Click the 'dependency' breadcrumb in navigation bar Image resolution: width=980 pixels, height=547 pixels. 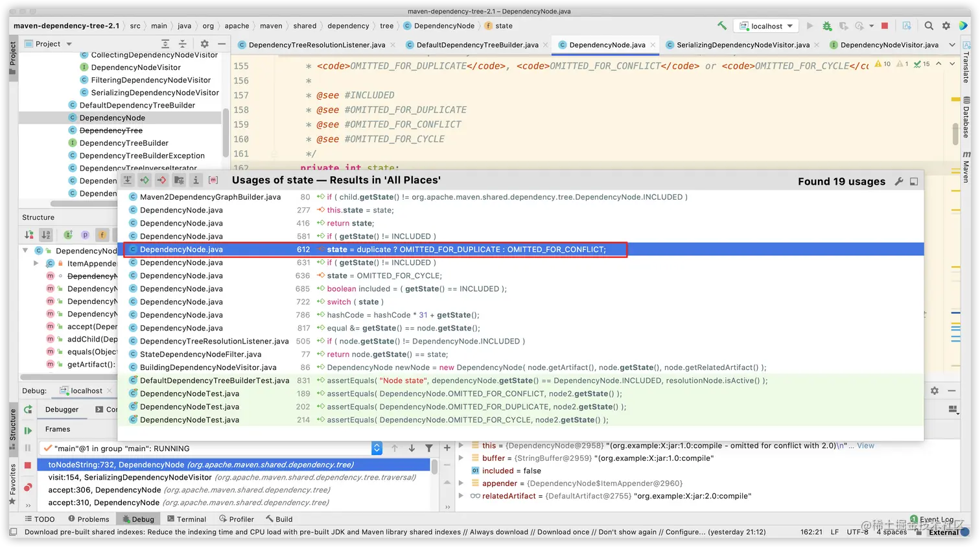coord(348,26)
